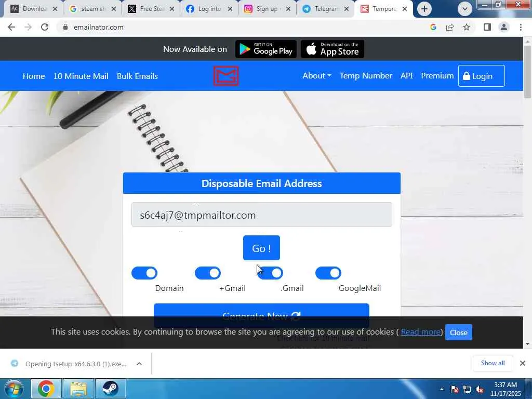Toggle the GoogleMail switch

328,273
